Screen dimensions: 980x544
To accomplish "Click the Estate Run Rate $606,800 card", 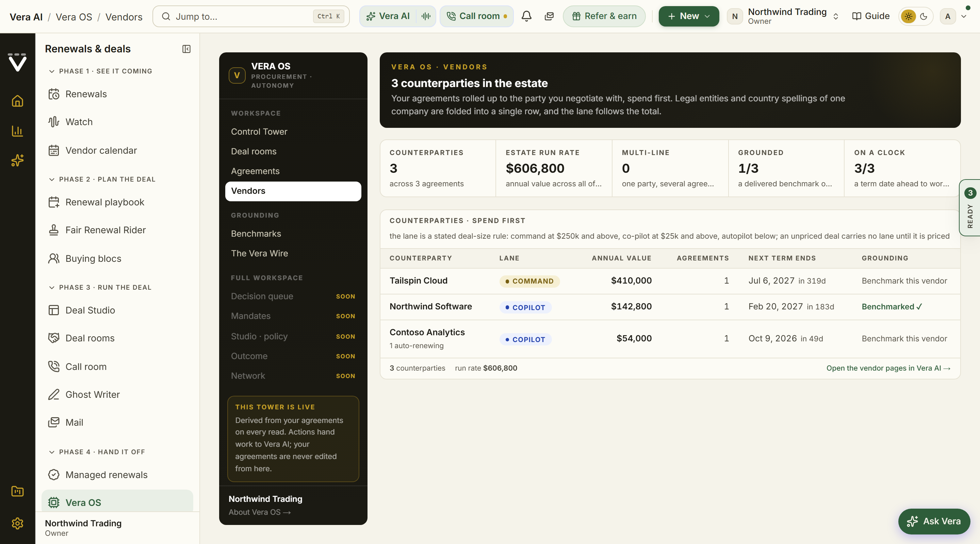I will coord(554,168).
